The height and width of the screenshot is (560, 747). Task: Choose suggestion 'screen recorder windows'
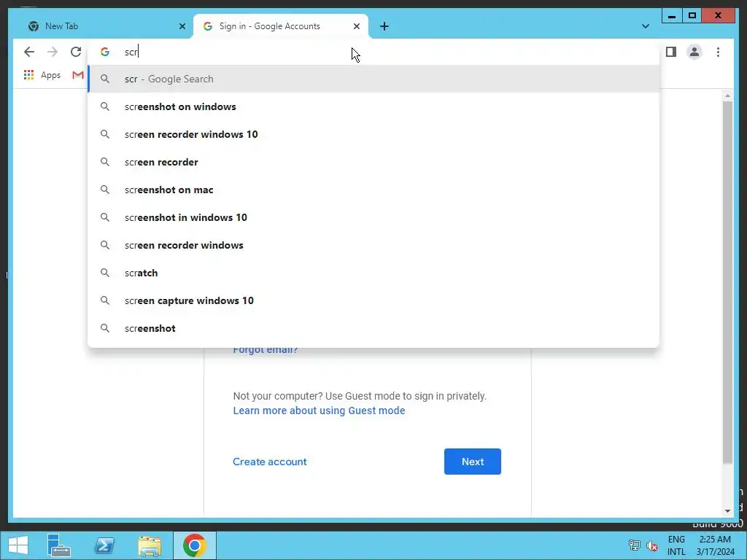374,245
